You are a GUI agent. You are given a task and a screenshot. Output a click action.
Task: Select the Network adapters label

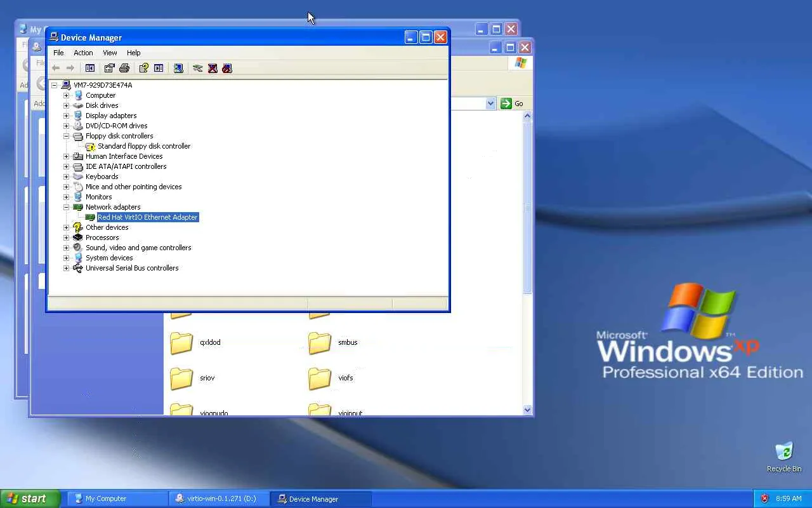coord(113,207)
